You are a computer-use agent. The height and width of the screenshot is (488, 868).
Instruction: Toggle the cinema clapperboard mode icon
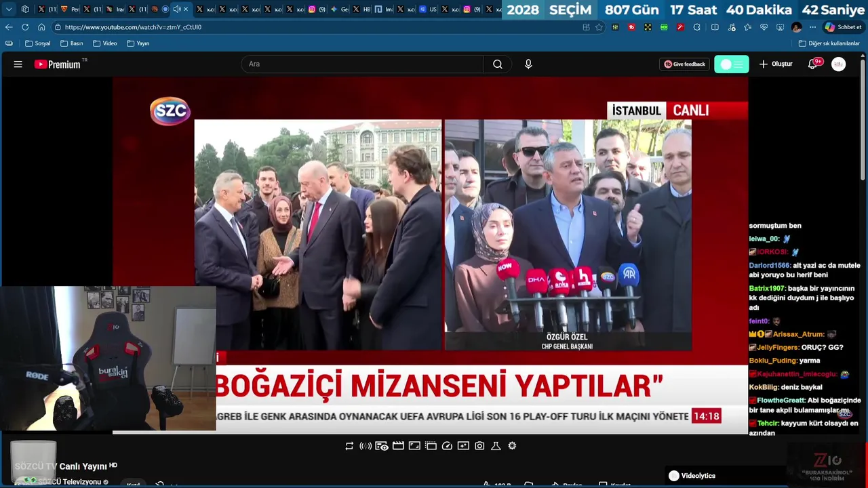pos(398,446)
